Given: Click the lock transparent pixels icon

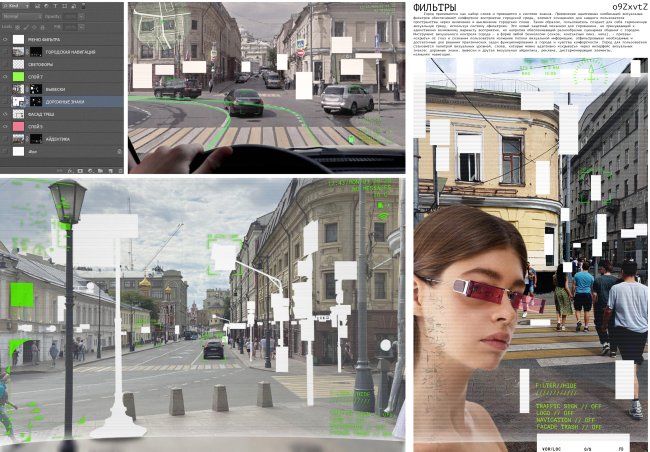Looking at the screenshot, I should click(x=18, y=27).
